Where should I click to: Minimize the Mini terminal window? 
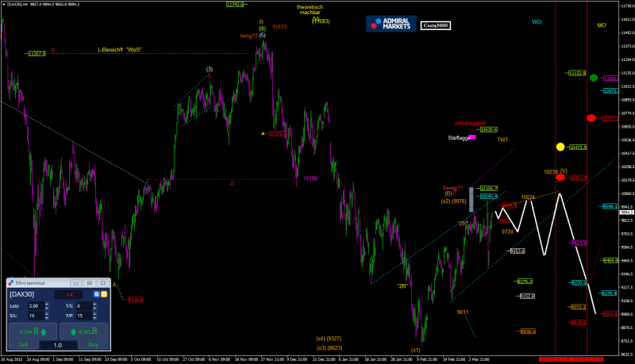[x=77, y=283]
